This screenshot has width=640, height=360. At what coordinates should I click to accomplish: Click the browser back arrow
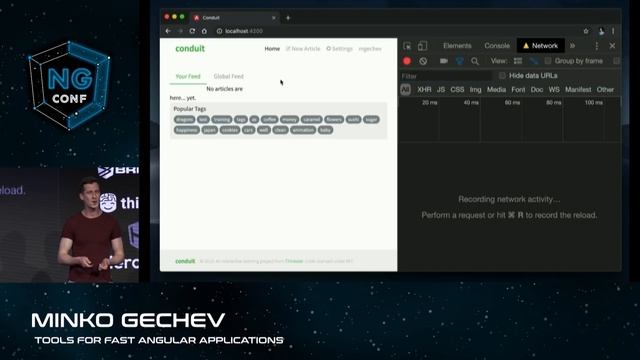(168, 31)
